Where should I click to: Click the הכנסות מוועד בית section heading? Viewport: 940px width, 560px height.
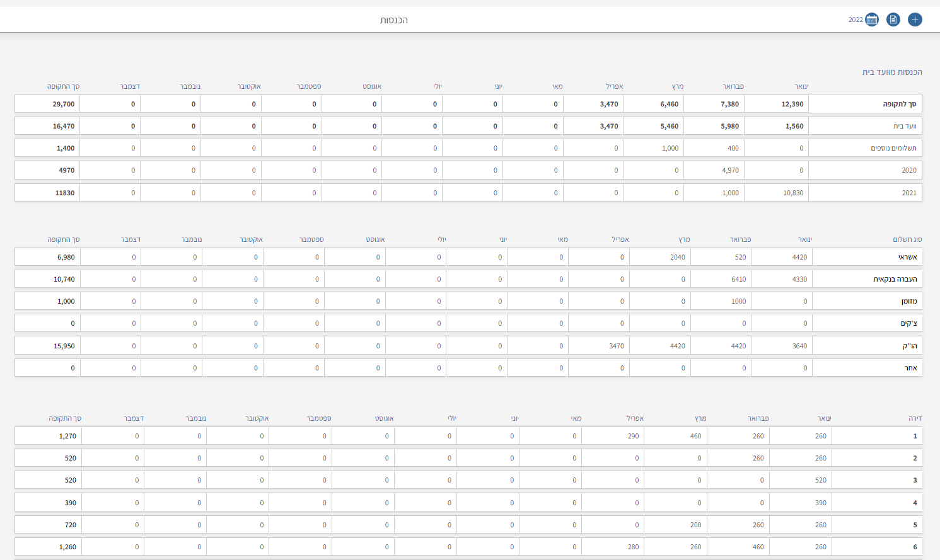[891, 72]
